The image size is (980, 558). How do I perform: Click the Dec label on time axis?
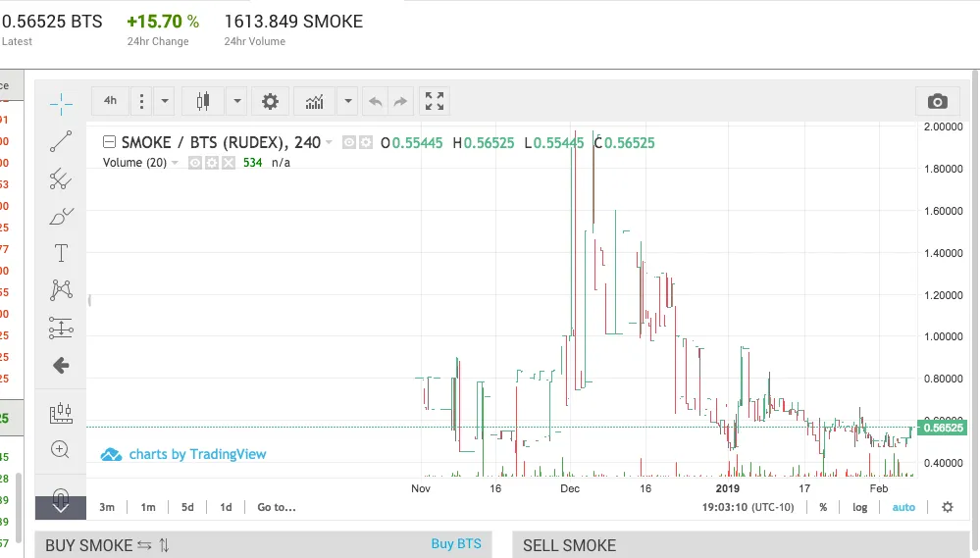(570, 488)
